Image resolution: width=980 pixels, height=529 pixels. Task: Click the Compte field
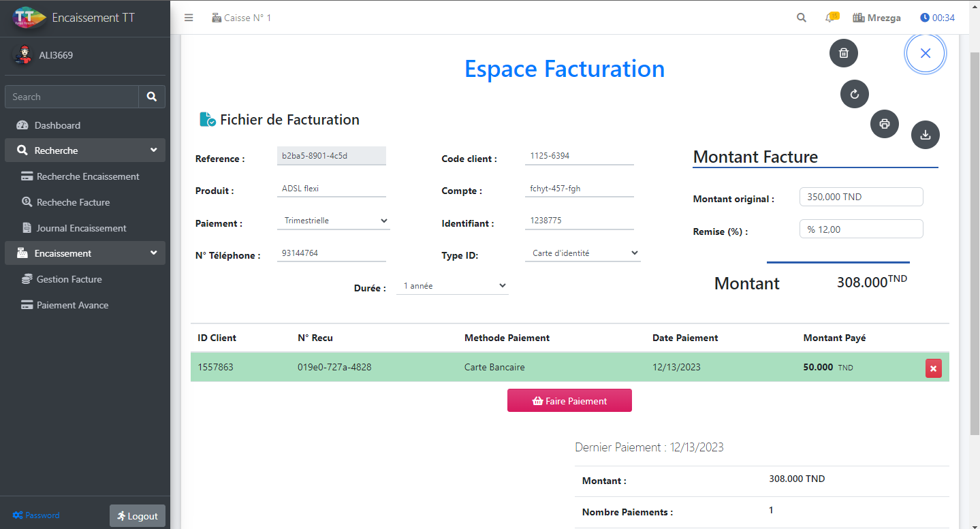pyautogui.click(x=580, y=189)
